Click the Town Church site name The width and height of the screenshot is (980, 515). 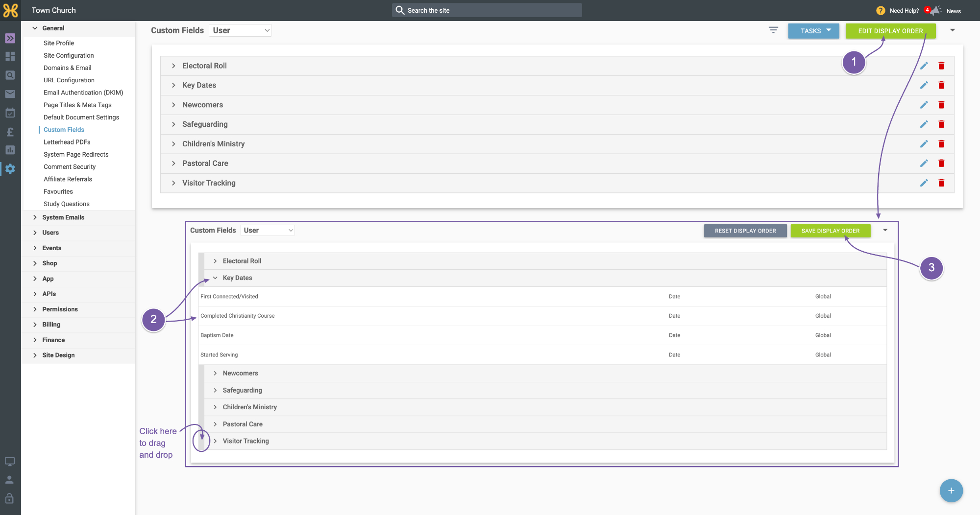pos(54,10)
